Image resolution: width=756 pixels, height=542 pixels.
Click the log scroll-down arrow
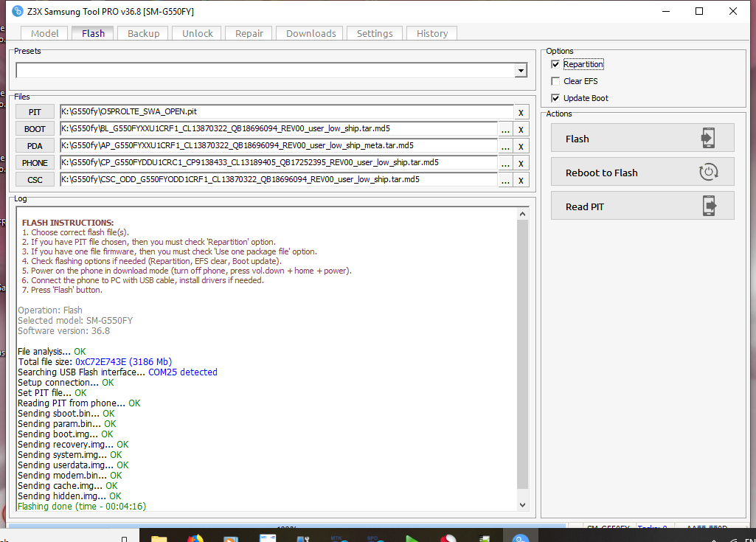[x=523, y=505]
